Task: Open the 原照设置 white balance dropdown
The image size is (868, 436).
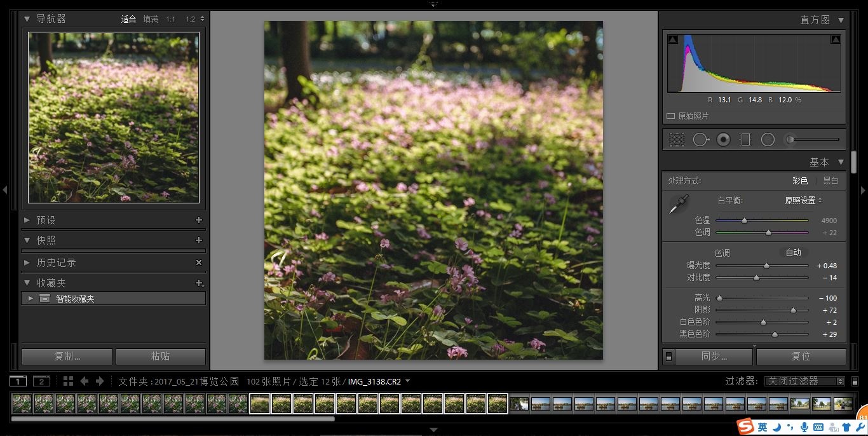Action: pyautogui.click(x=803, y=200)
